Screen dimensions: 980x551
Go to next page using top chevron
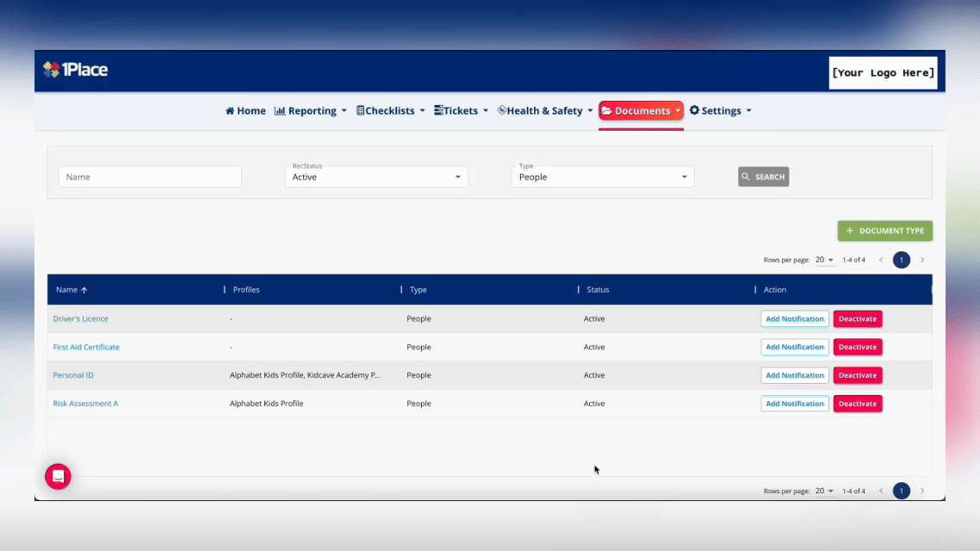[x=922, y=260]
